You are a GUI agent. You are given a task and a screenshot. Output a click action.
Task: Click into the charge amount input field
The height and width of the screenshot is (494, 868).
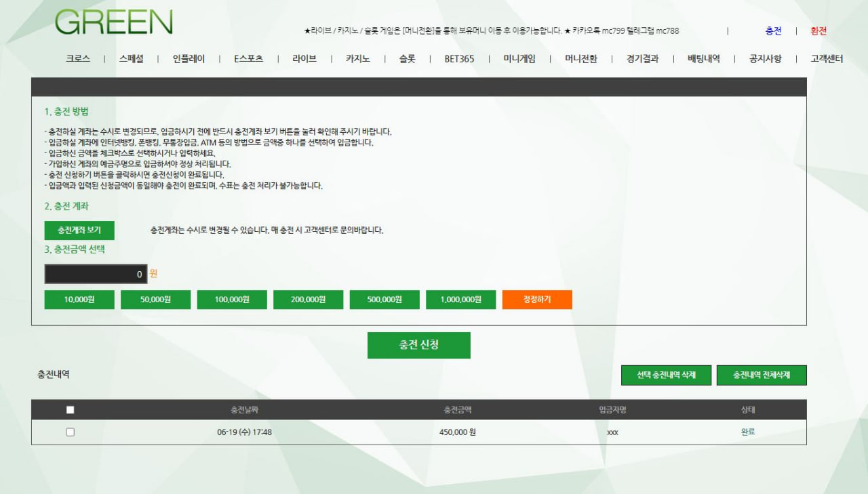coord(96,274)
